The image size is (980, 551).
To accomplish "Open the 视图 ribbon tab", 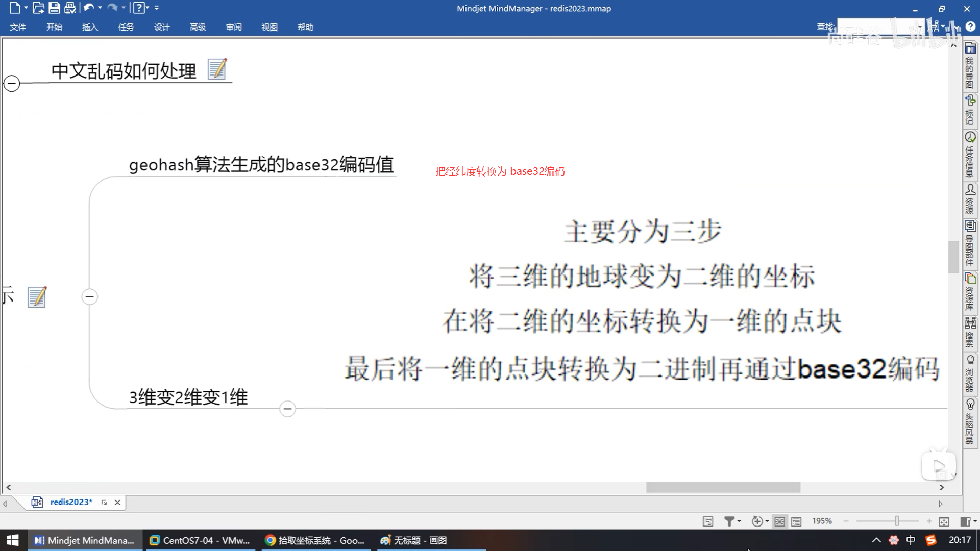I will 269,27.
